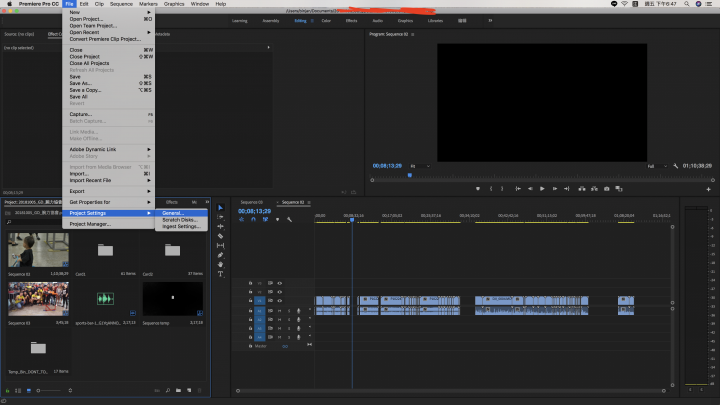Solo audio track A1
720x405 pixels.
[x=289, y=311]
